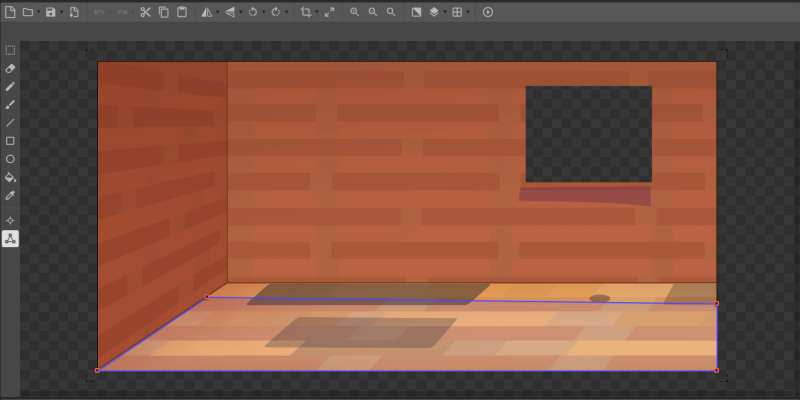The image size is (800, 400).
Task: Copy using the duplicate pages icon
Action: coord(164,12)
